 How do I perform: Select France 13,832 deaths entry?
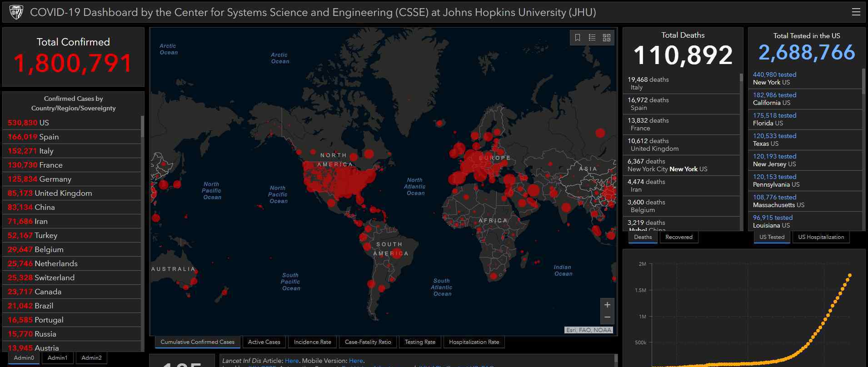[x=681, y=124]
